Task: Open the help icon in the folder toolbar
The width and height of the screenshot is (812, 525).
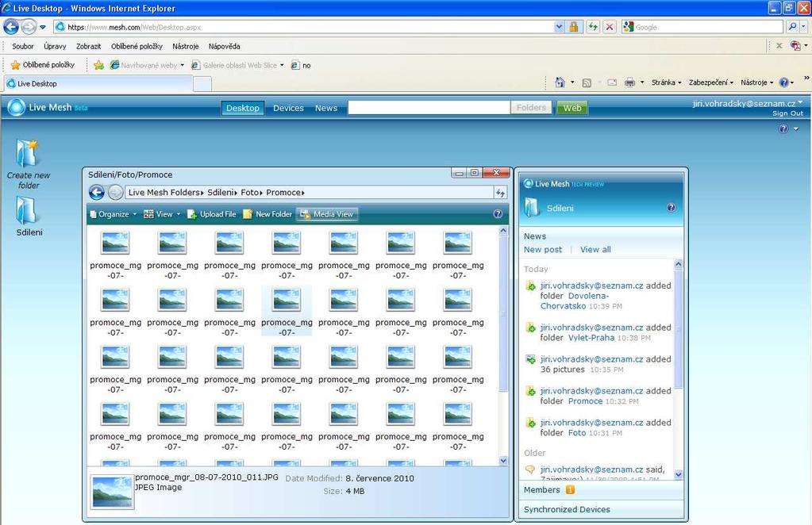Action: coord(498,213)
